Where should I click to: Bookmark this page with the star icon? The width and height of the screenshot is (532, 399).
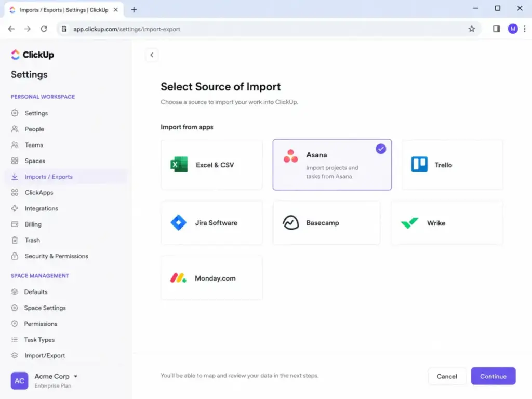472,29
